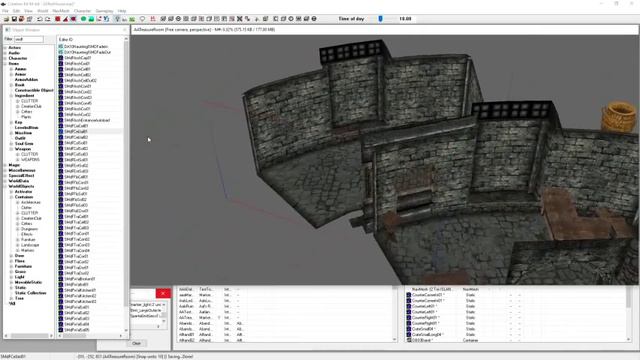640x360 pixels.
Task: Click the Undo arrow toolbar icon
Action: pos(40,19)
